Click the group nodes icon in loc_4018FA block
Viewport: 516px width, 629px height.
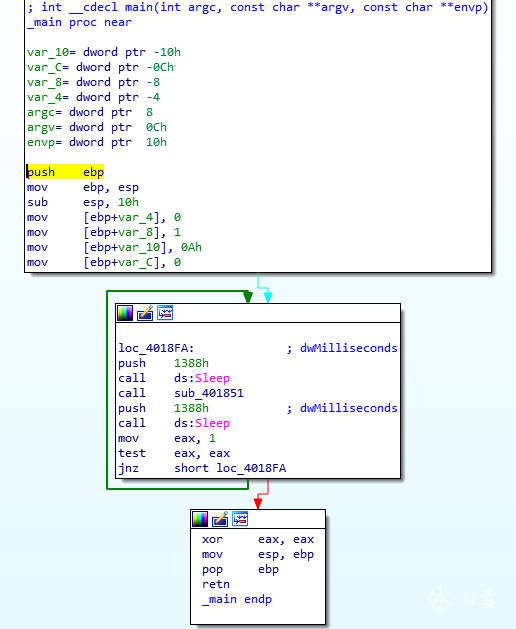coord(165,313)
